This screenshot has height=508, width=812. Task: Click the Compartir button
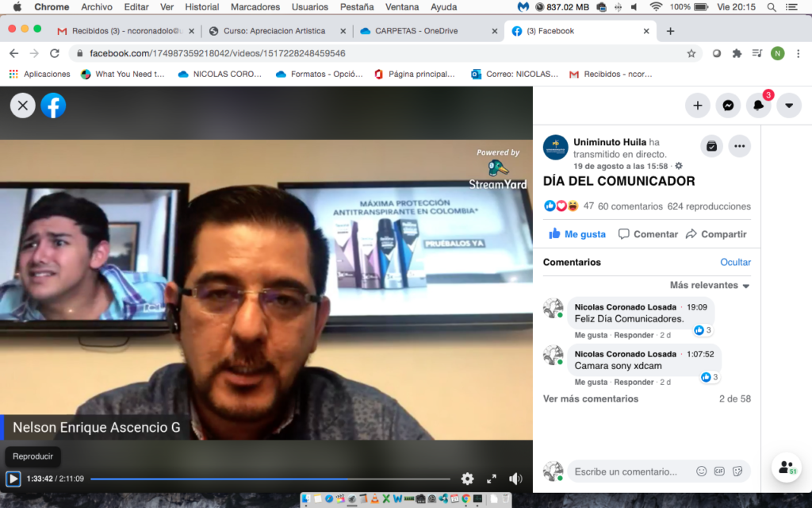(x=716, y=234)
